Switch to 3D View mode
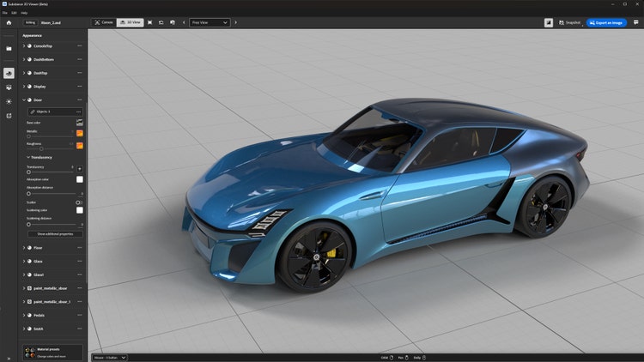The image size is (644, 362). click(130, 22)
